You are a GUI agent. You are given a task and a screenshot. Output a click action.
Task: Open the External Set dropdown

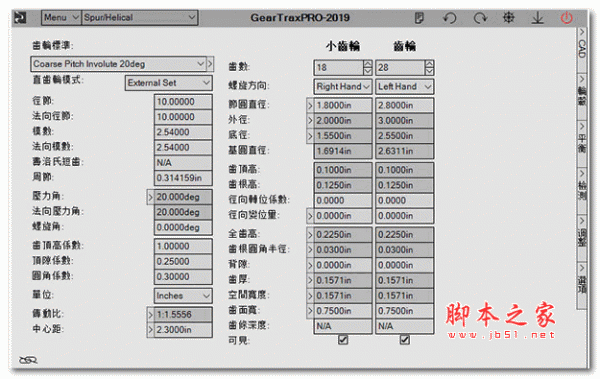point(168,83)
